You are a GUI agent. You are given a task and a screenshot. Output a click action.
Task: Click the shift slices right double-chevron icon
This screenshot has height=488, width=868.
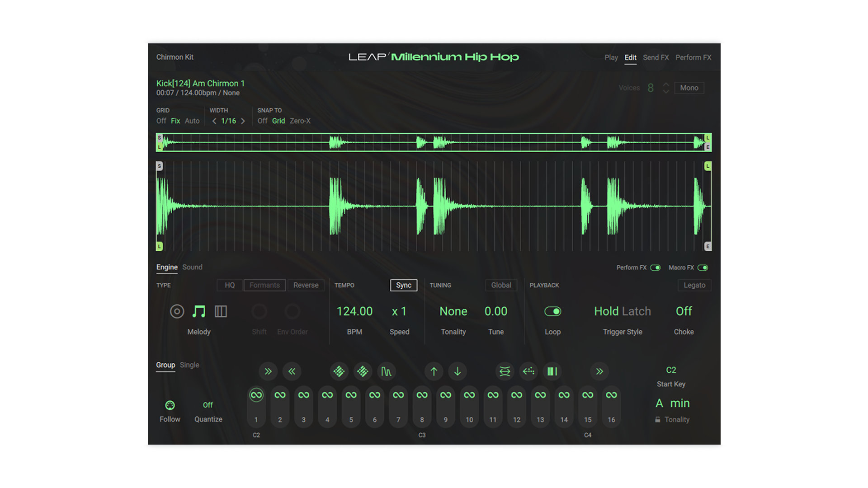pos(269,371)
